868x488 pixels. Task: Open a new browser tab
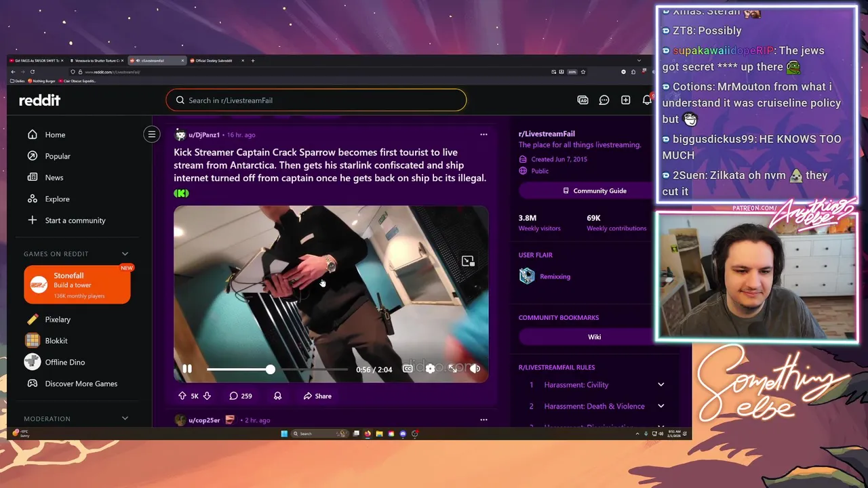point(253,60)
